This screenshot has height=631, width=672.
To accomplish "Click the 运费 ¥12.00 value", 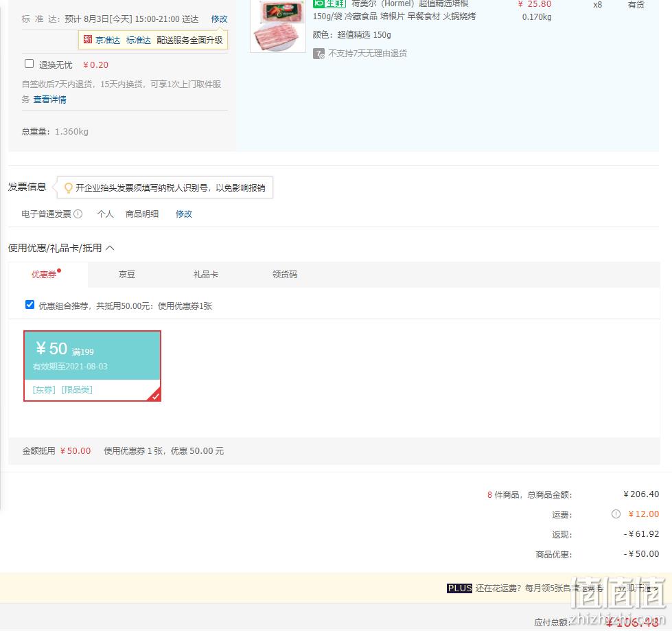I will tap(644, 514).
